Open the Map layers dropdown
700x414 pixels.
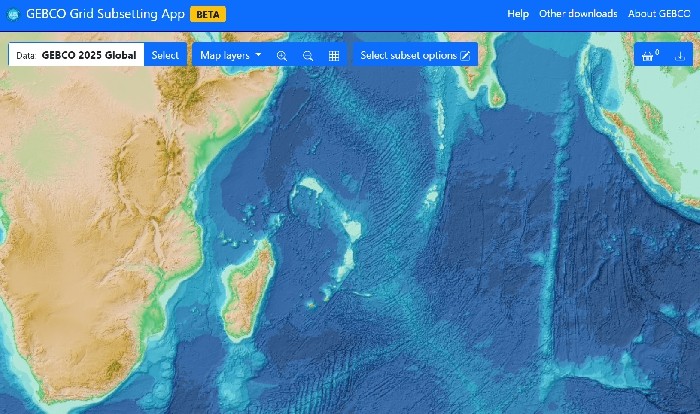point(230,55)
